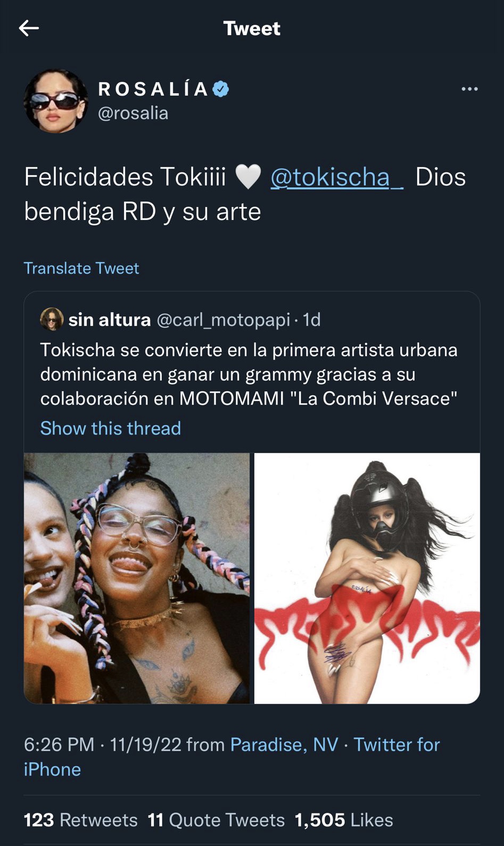
Task: Tap the @rosalia handle
Action: [133, 113]
